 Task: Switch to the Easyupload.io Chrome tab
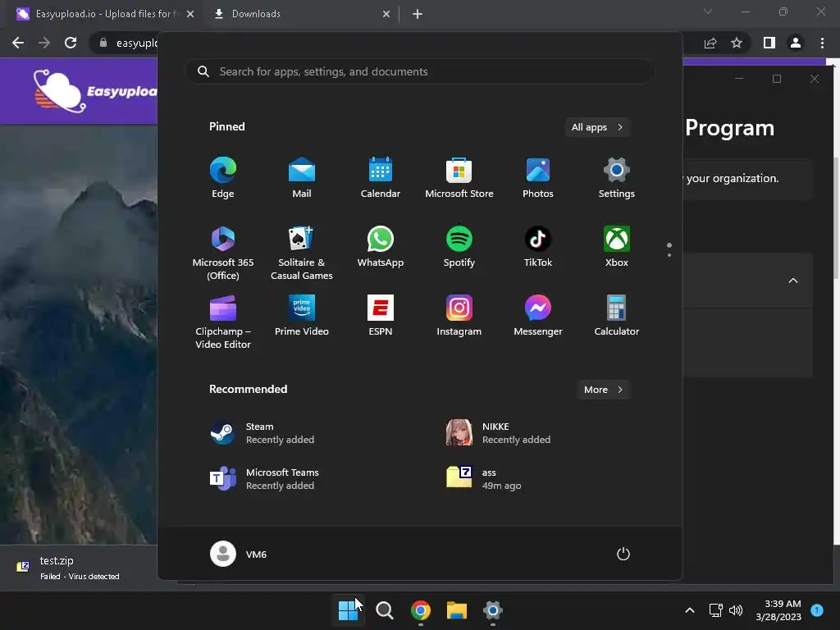(102, 14)
